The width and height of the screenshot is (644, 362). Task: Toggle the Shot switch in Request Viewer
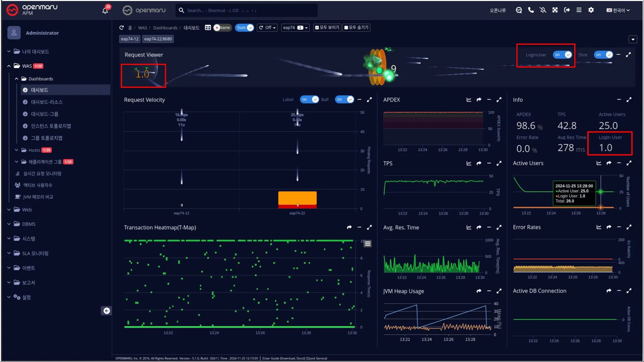coord(603,55)
